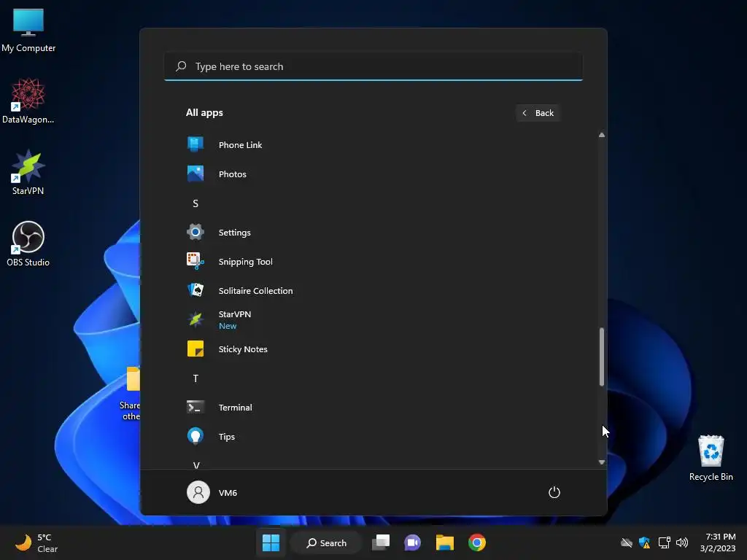Image resolution: width=747 pixels, height=560 pixels.
Task: Click the app list scrollbar thumb
Action: (602, 357)
